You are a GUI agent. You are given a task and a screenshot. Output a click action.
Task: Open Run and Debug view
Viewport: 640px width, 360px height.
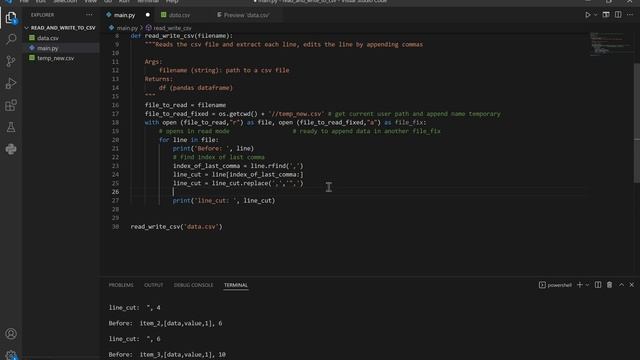pyautogui.click(x=11, y=83)
